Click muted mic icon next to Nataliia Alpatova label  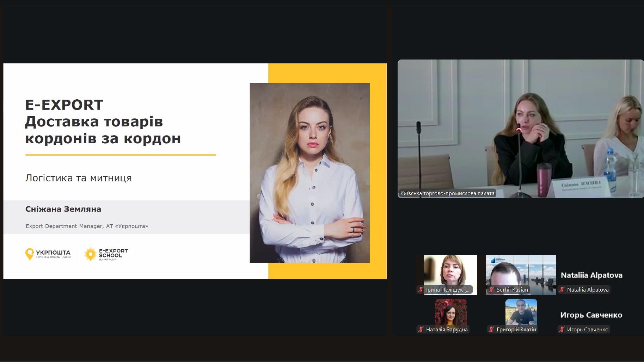[562, 290]
